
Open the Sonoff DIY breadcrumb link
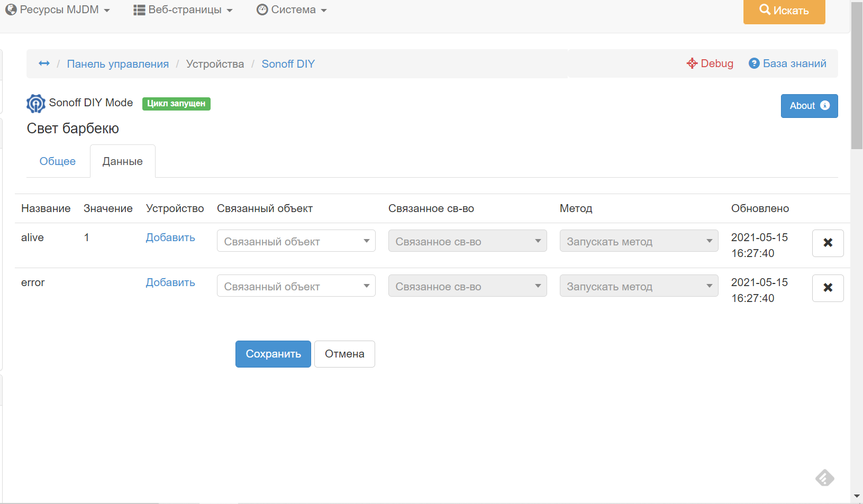point(288,64)
